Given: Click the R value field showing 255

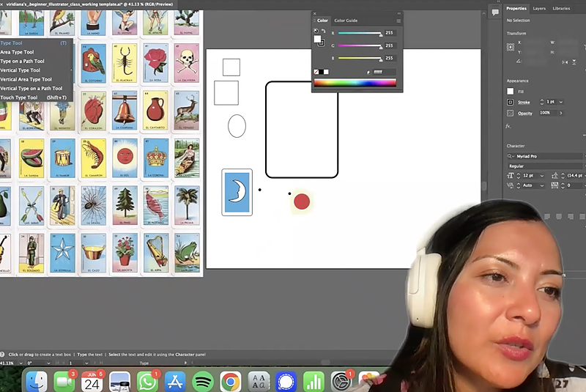Looking at the screenshot, I should point(390,33).
